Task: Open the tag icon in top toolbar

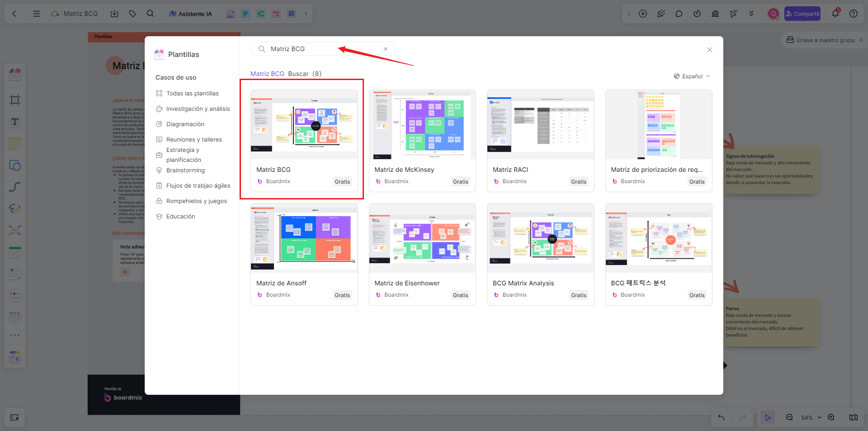Action: (132, 14)
